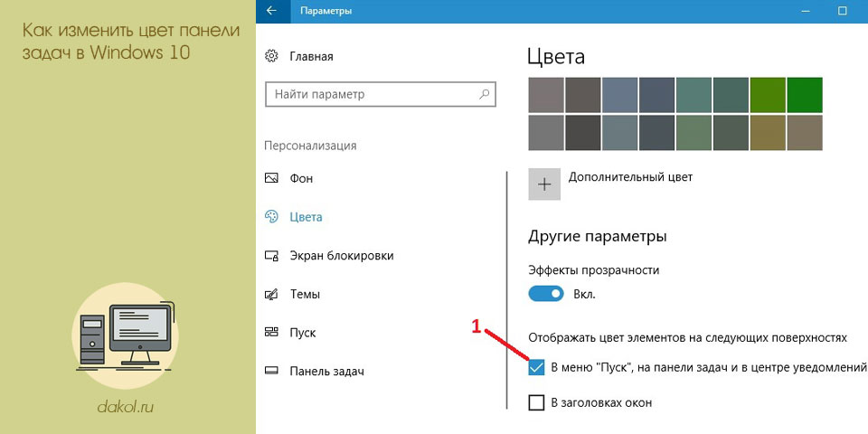Pick the dark steel-blue swatch fourth in top row
Image resolution: width=868 pixels, height=434 pixels.
(657, 95)
